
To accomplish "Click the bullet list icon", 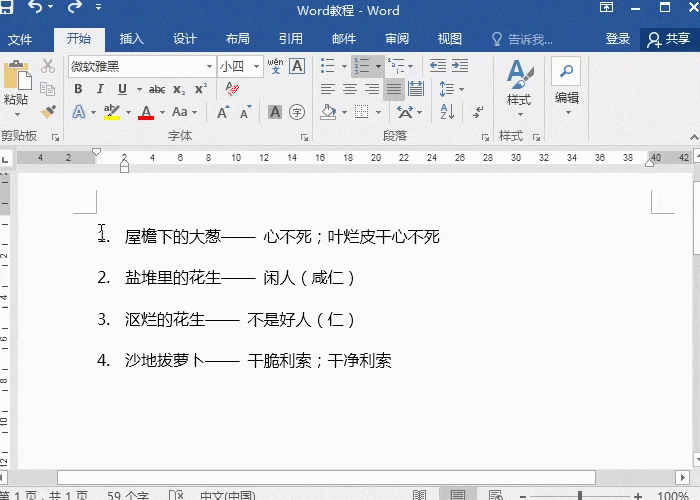I will tap(328, 66).
